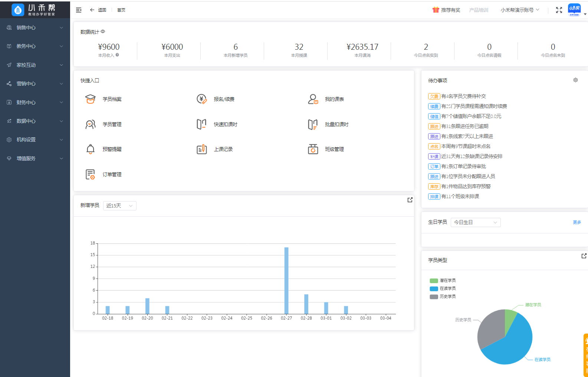Viewport: 588px width, 377px height.
Task: Open 我的课表 quick entry icon
Action: [x=313, y=99]
